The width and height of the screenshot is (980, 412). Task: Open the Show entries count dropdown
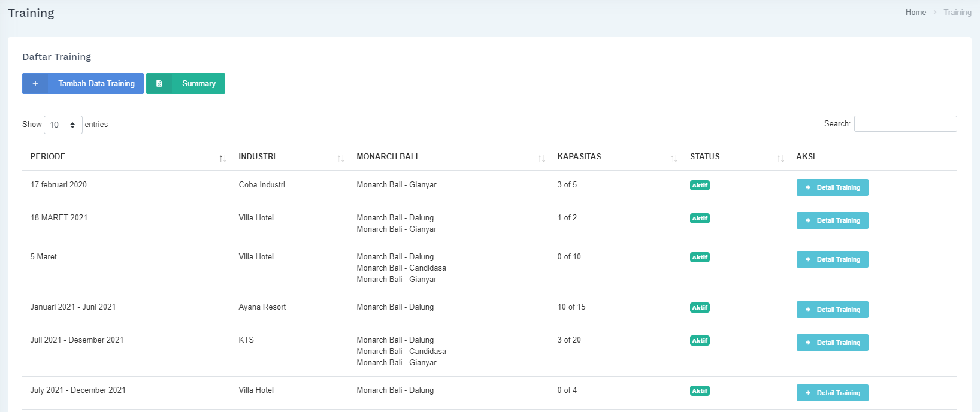pos(63,125)
